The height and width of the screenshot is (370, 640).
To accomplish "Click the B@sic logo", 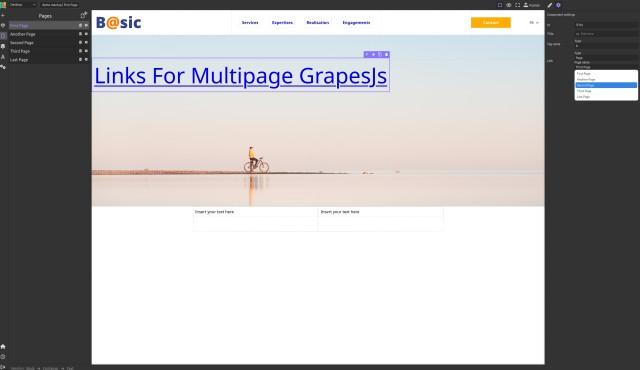I will [x=118, y=22].
